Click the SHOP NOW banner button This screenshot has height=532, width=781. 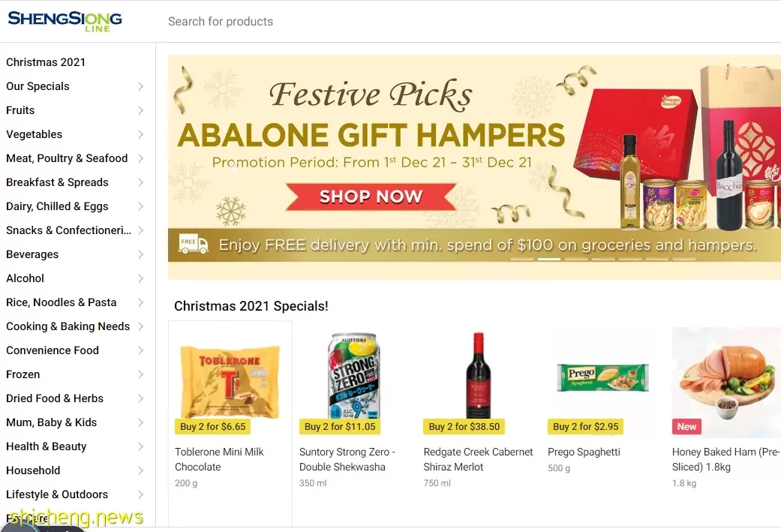(371, 197)
